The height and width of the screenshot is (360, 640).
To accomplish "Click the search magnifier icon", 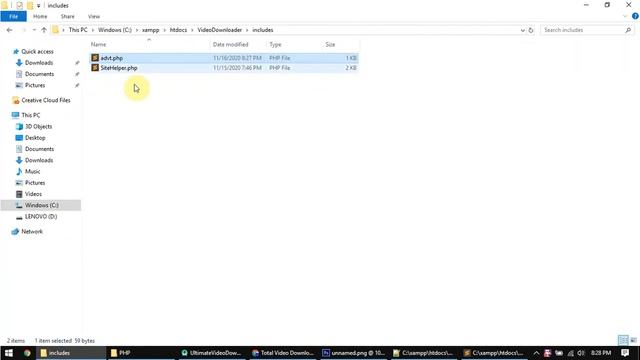I will pos(628,30).
